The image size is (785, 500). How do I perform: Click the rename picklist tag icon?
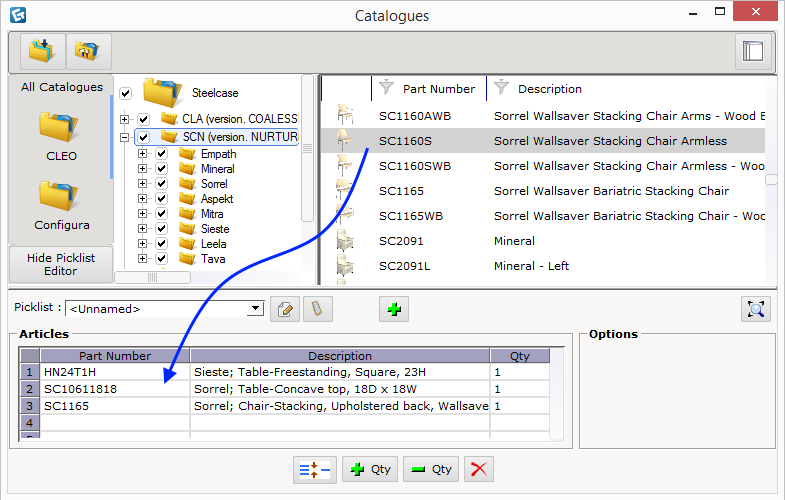coord(317,309)
